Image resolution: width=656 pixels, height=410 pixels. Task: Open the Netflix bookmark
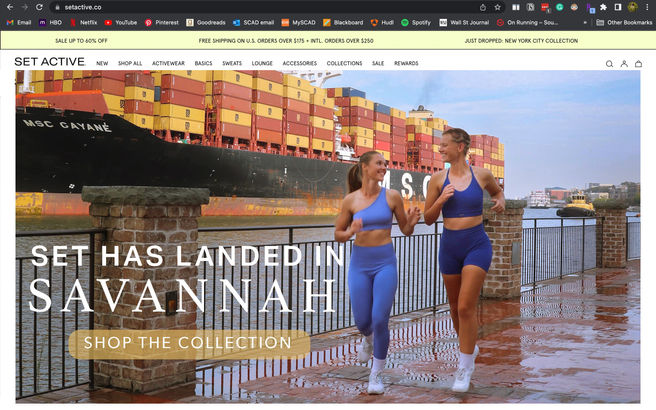(x=84, y=23)
